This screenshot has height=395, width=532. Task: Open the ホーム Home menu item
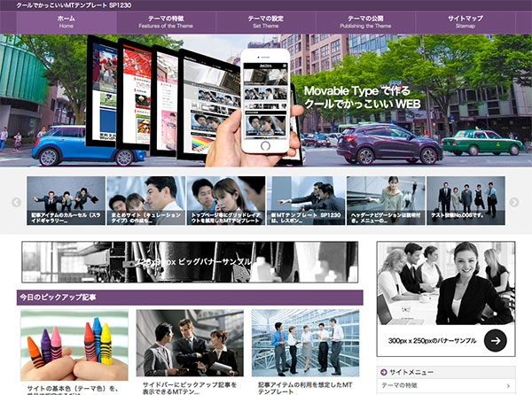[66, 22]
